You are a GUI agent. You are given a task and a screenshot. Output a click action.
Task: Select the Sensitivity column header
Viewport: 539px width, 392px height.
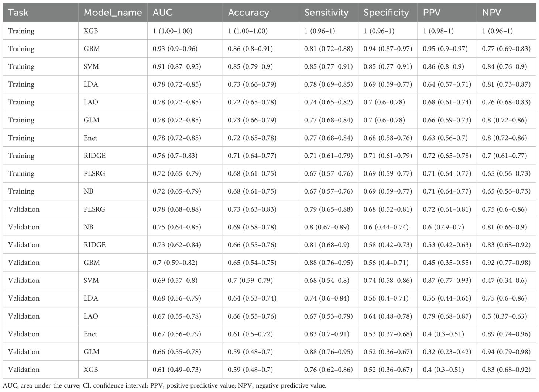tap(326, 13)
